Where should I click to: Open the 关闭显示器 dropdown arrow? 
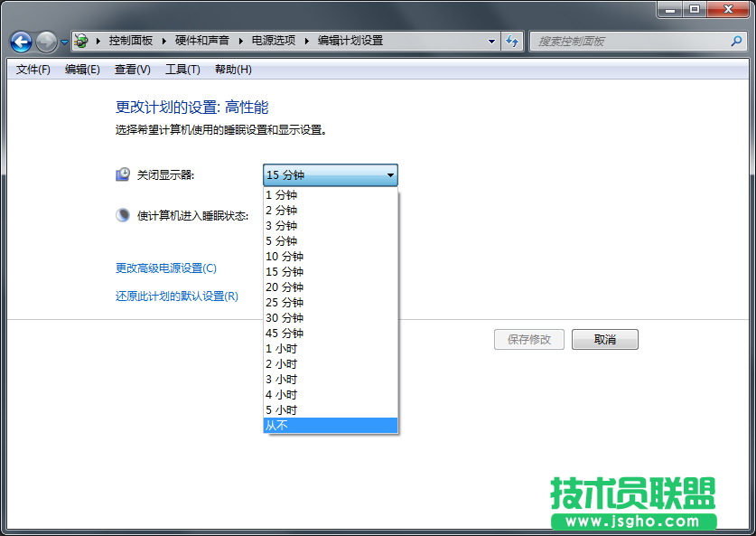click(390, 174)
